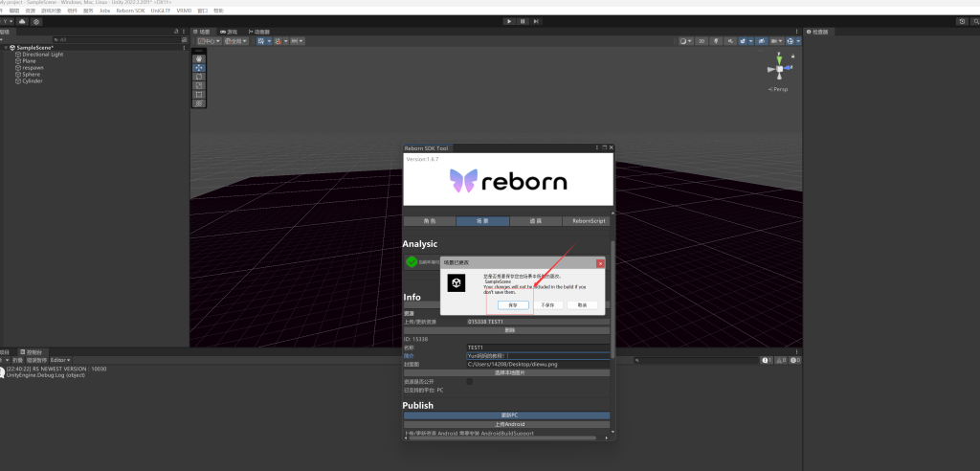The width and height of the screenshot is (980, 471).
Task: Select the Scale tool in scene toolbar
Action: point(199,85)
